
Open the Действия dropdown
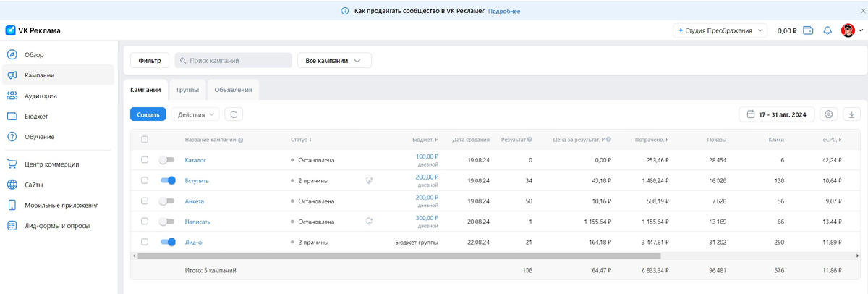click(x=195, y=114)
